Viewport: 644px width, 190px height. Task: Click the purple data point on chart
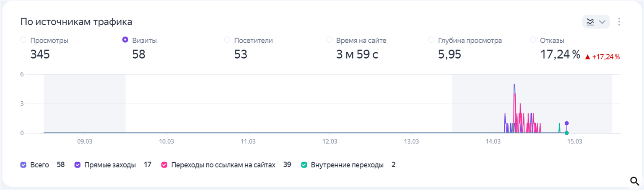click(x=566, y=123)
